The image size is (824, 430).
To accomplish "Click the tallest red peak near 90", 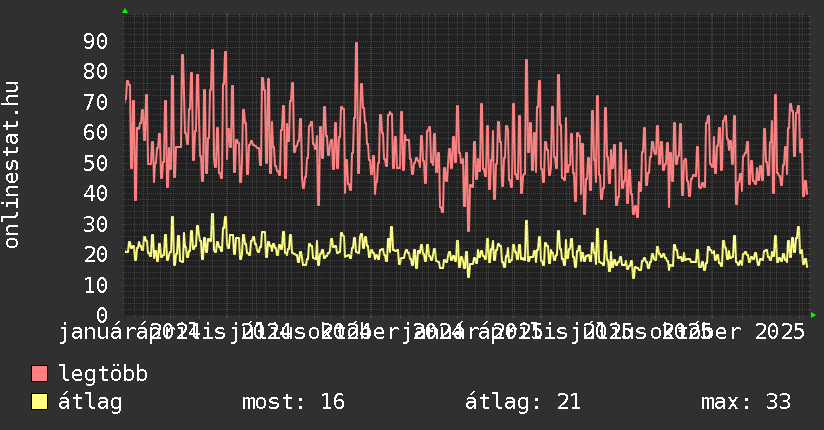I will (x=356, y=44).
